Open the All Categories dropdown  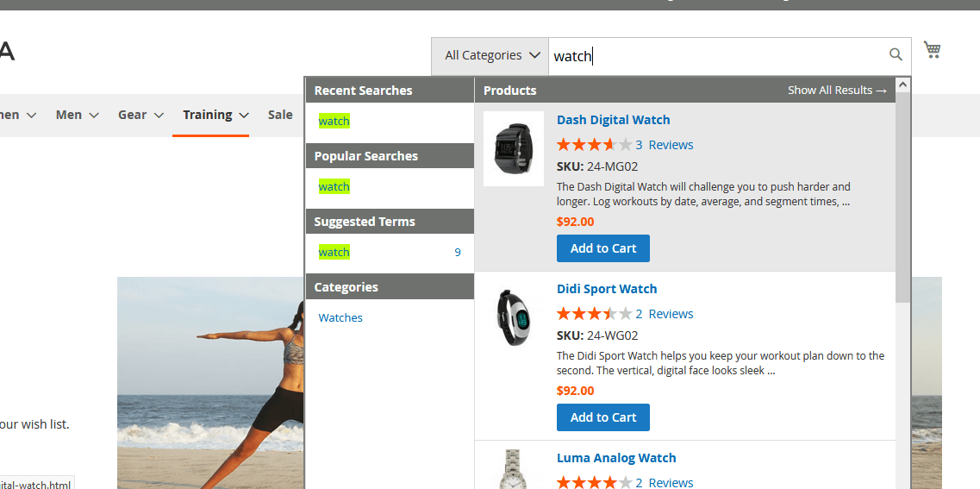[x=490, y=56]
